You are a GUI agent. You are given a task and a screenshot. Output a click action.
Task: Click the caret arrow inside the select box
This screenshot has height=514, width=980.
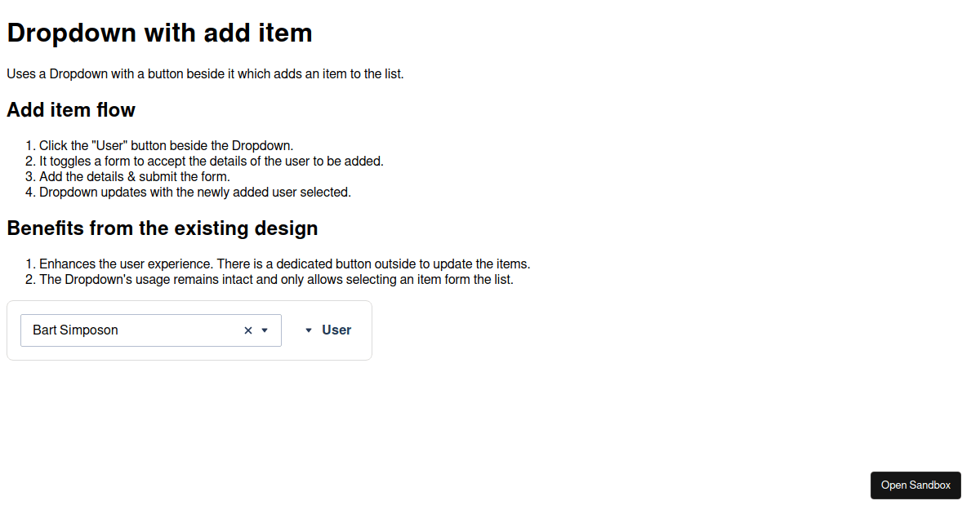click(264, 330)
